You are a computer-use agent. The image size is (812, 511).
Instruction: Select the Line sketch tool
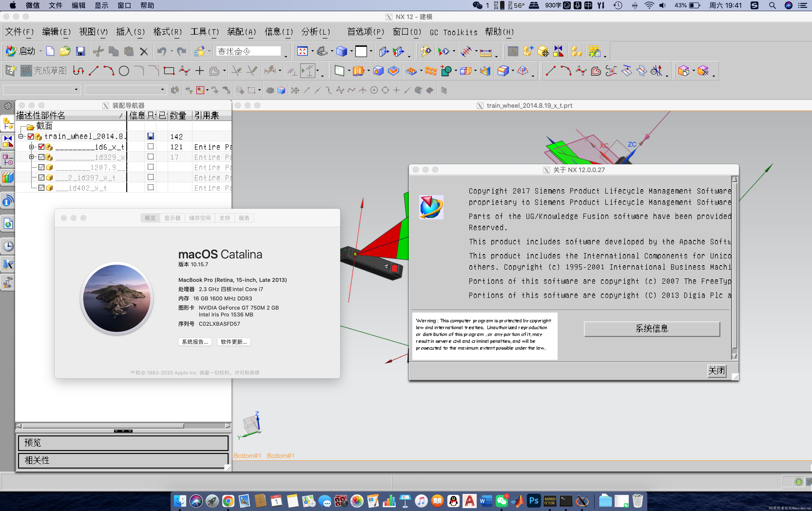click(94, 71)
